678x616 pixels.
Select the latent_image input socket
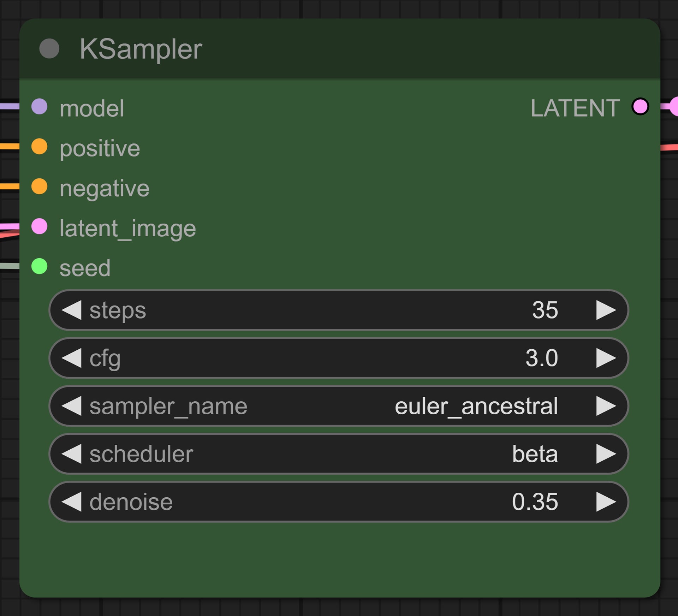40,226
